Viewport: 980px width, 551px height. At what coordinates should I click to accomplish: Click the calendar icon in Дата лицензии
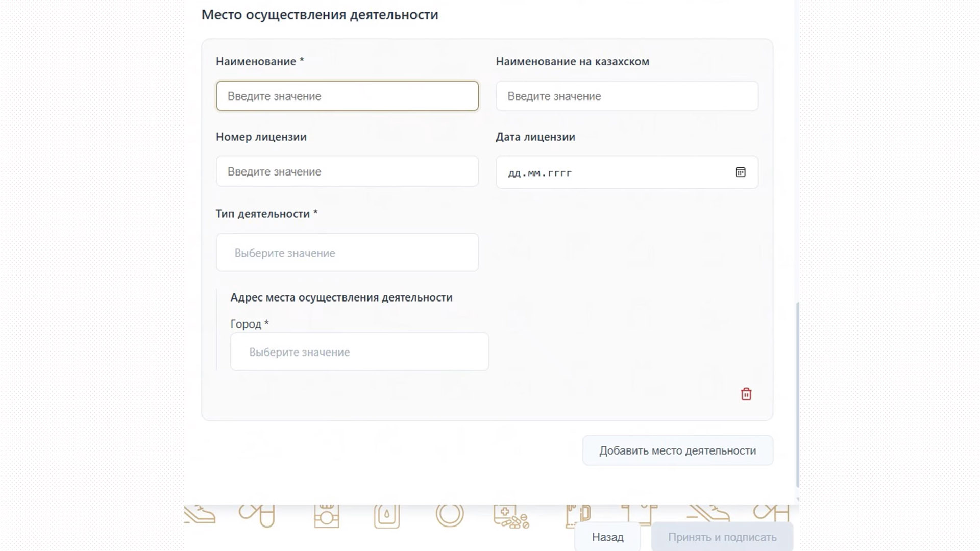[x=740, y=172]
